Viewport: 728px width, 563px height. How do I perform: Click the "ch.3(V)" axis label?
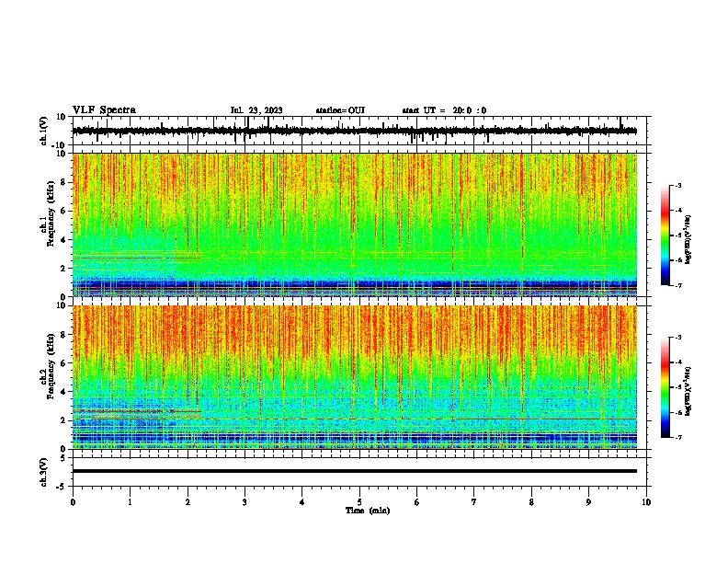pyautogui.click(x=44, y=472)
